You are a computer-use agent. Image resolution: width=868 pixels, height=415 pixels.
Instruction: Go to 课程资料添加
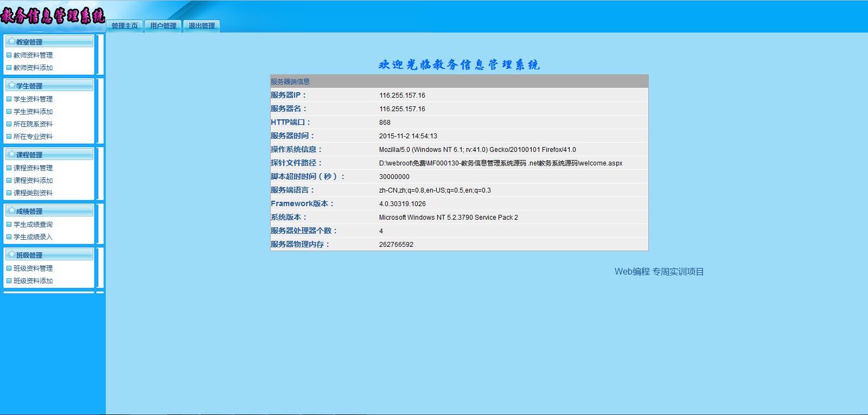[x=33, y=181]
